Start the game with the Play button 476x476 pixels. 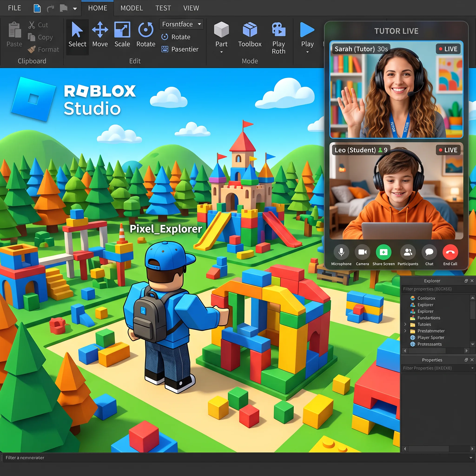(x=307, y=30)
